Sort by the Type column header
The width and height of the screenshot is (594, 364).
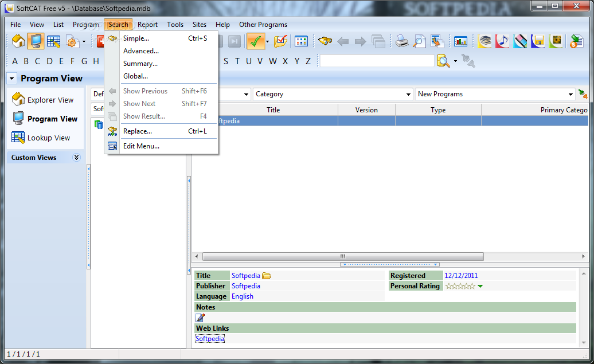(438, 110)
